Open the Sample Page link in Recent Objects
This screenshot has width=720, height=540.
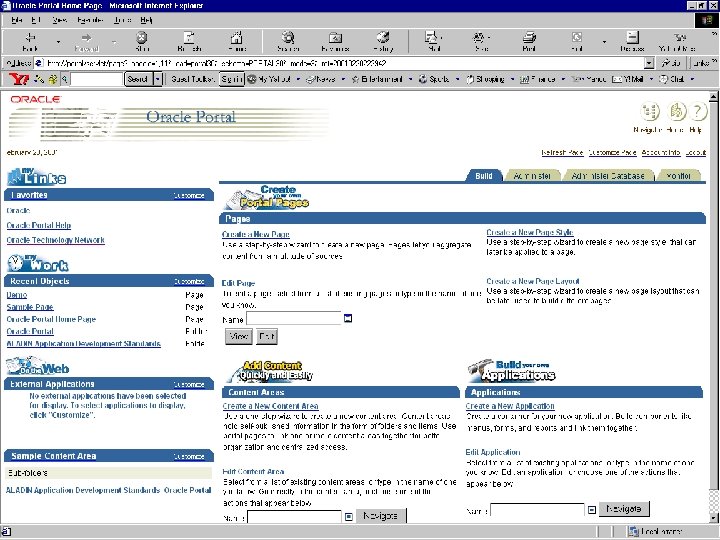tap(30, 307)
